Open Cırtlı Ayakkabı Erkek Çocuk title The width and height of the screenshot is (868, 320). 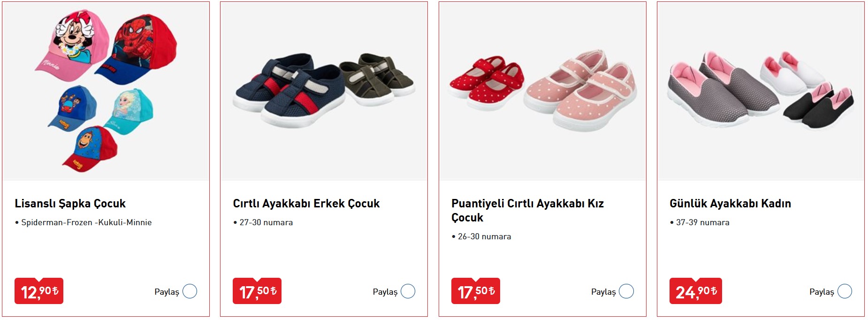pyautogui.click(x=306, y=204)
